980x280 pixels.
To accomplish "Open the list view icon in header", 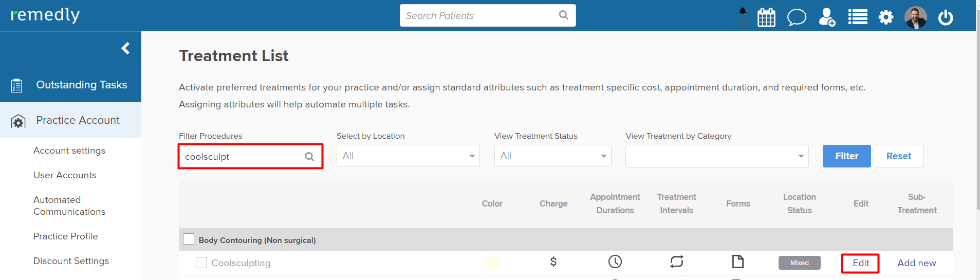I will pyautogui.click(x=857, y=17).
